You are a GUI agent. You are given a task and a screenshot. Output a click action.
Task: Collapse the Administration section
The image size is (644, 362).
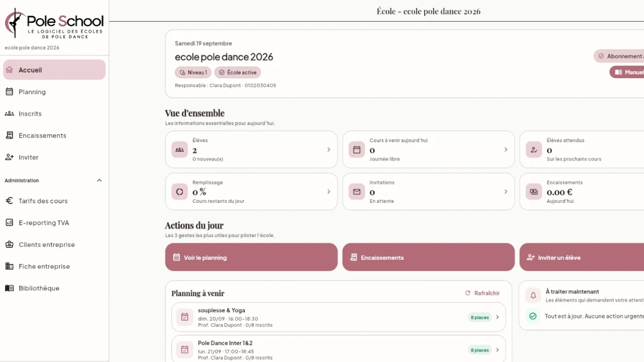tap(99, 180)
